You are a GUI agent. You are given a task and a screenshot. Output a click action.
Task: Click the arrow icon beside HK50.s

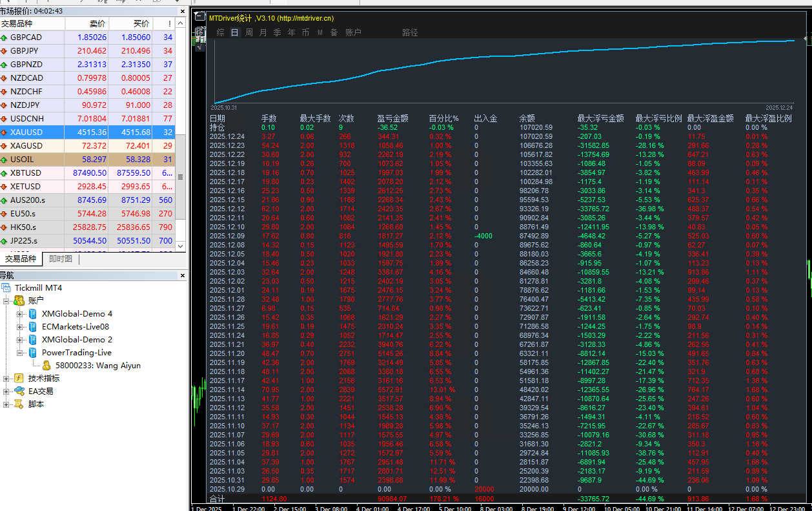click(x=5, y=227)
